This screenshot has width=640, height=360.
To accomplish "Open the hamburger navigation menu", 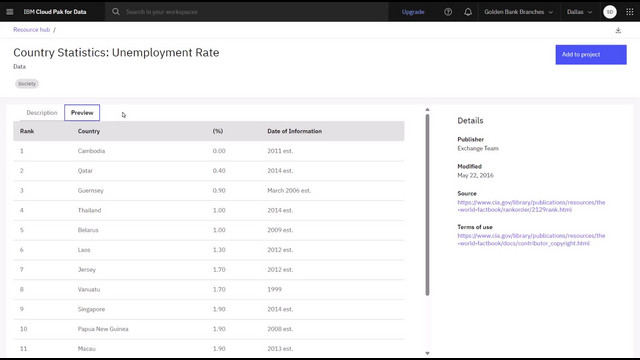I will 10,12.
